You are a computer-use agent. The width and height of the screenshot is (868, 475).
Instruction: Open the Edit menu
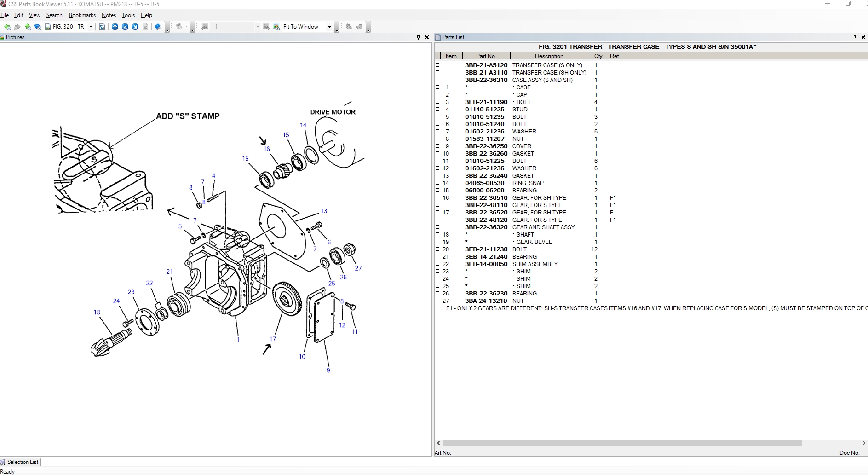click(19, 15)
